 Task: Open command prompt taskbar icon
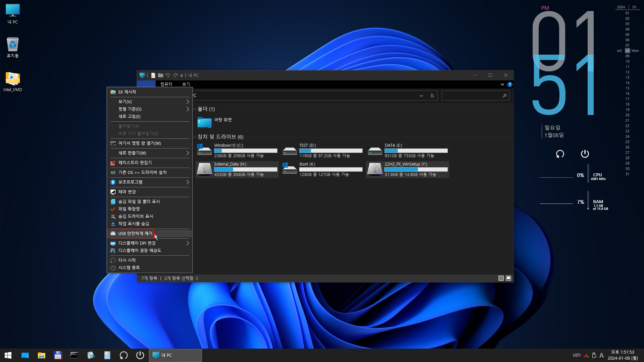(74, 355)
